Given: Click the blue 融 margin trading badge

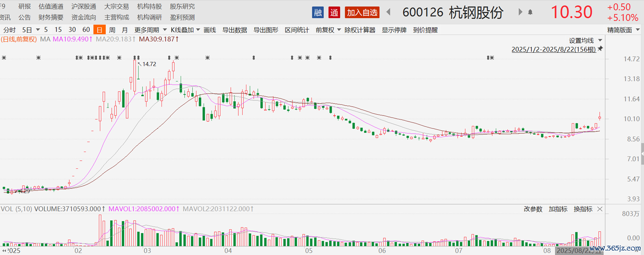Looking at the screenshot, I should coord(318,12).
